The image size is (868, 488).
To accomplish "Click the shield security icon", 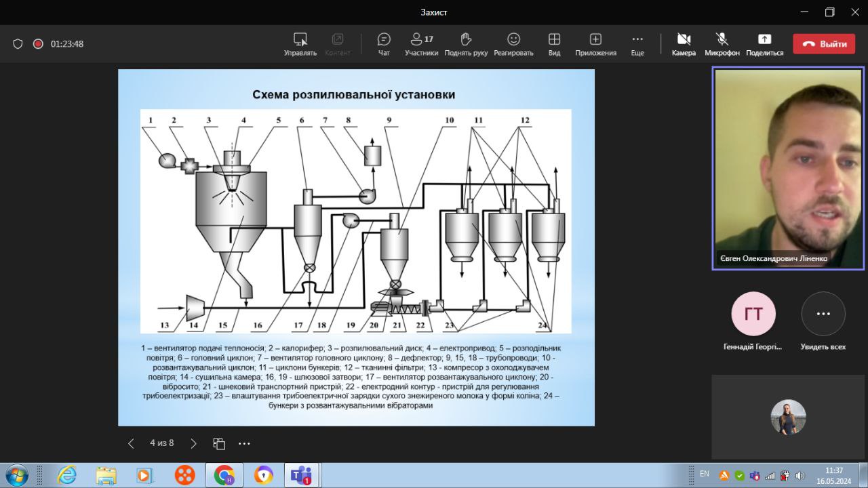I will [x=18, y=44].
